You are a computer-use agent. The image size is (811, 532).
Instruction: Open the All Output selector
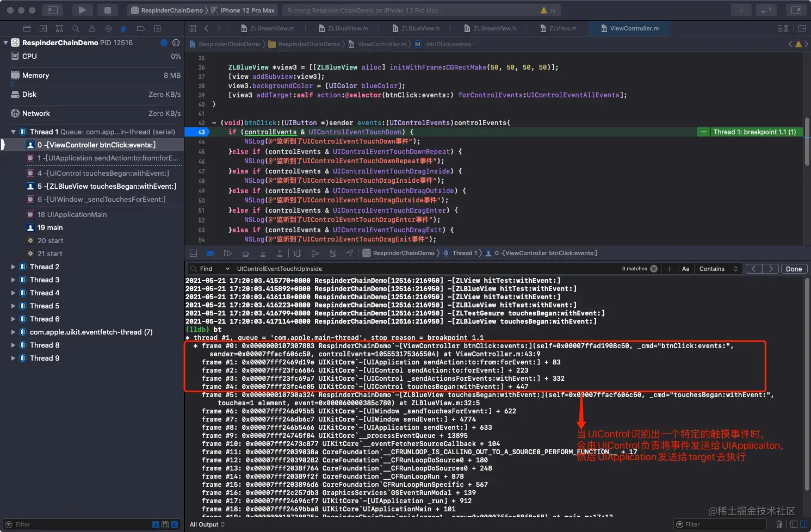point(207,524)
